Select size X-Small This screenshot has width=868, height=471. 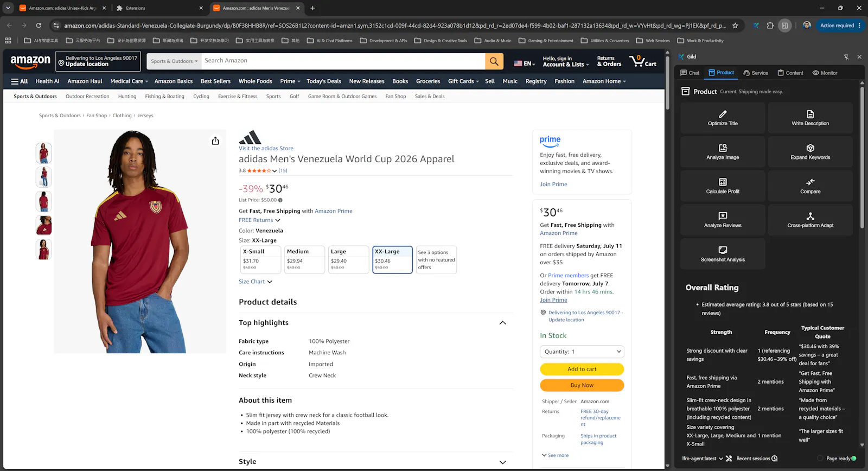[261, 260]
